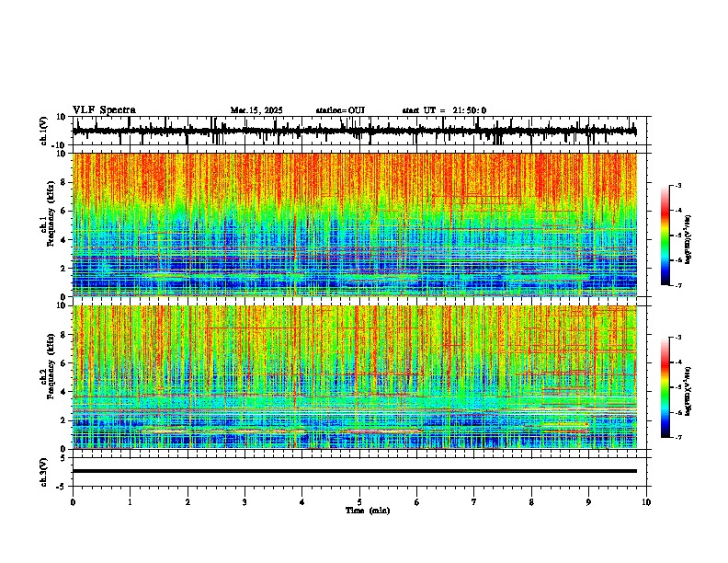Click the ch.1 spectrogram color bar

pyautogui.click(x=665, y=236)
